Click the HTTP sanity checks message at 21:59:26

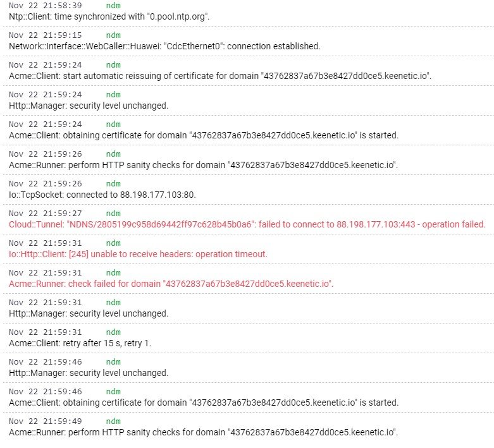tap(203, 165)
